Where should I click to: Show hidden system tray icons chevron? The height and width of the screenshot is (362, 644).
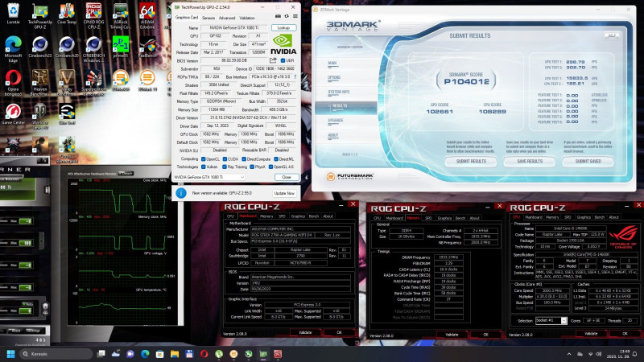[569, 354]
